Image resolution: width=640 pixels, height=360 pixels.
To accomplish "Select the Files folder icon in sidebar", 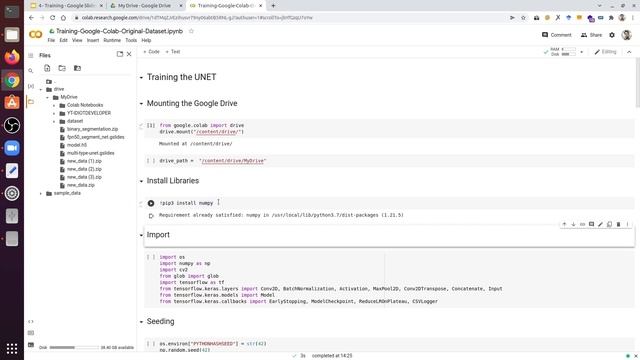I will click(31, 102).
